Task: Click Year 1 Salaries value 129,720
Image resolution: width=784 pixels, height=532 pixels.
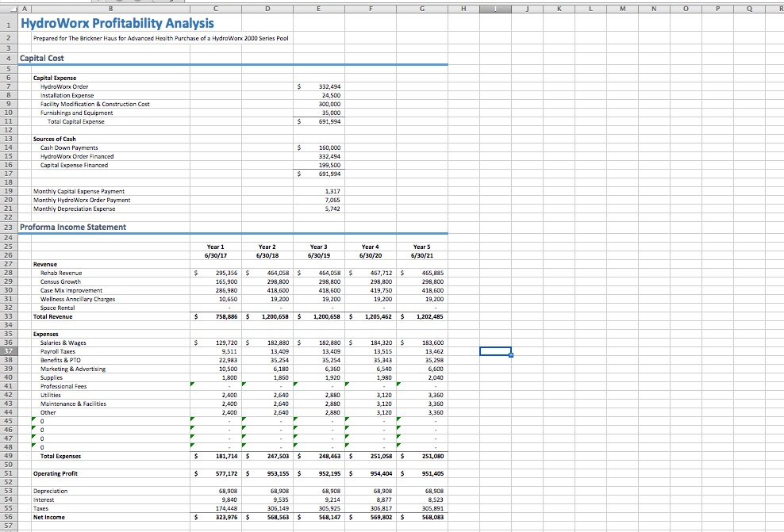Action: pyautogui.click(x=226, y=343)
